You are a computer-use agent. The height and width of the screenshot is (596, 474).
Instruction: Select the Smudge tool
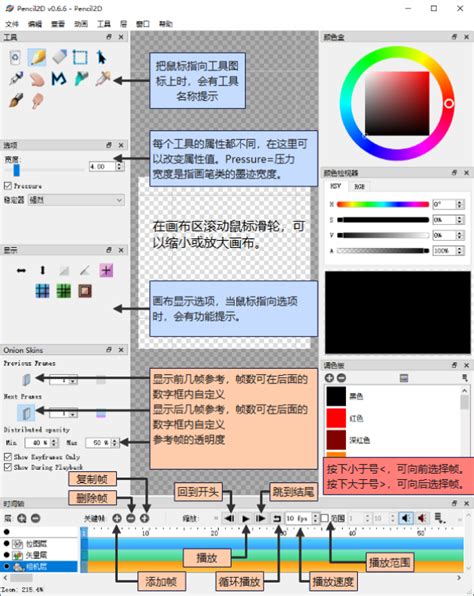coord(37,101)
